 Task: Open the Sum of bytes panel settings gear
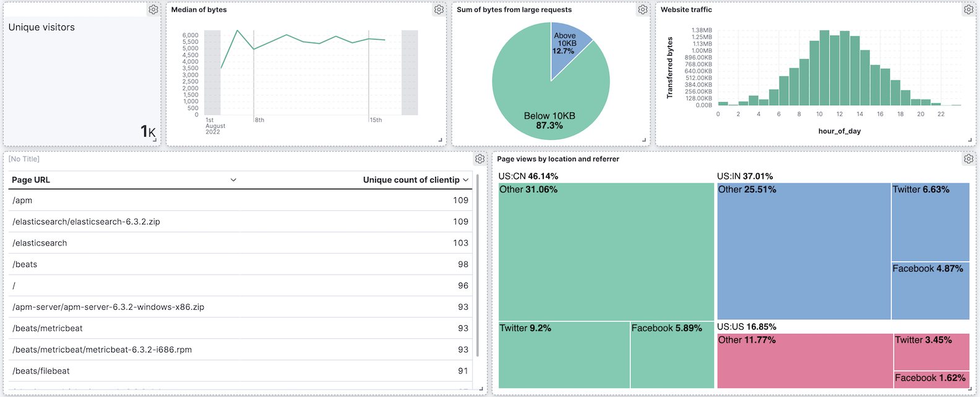click(x=643, y=10)
